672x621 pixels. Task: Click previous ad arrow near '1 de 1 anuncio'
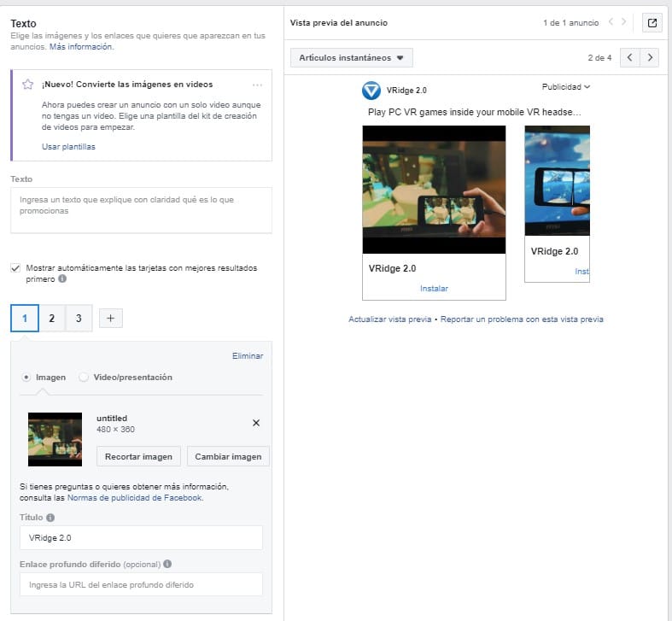[611, 22]
